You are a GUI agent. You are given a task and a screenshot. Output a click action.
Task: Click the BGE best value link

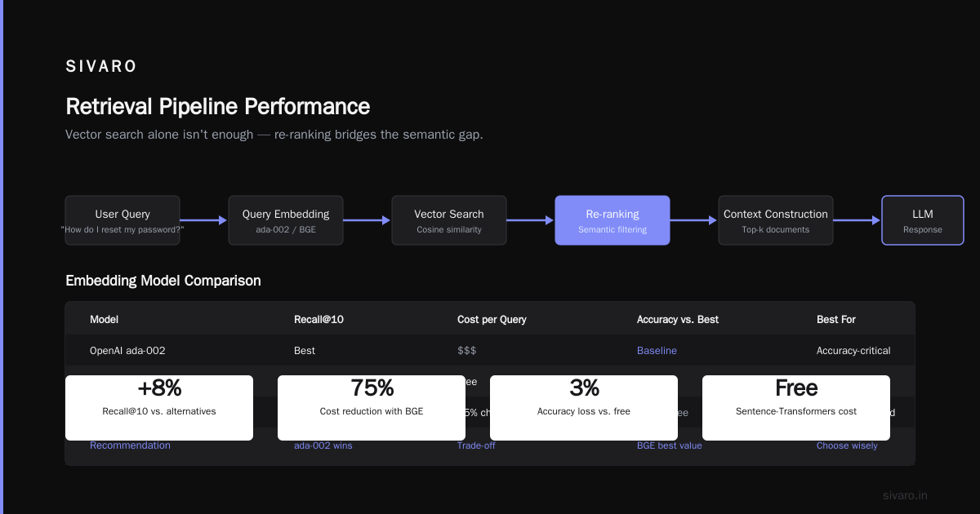pyautogui.click(x=670, y=445)
